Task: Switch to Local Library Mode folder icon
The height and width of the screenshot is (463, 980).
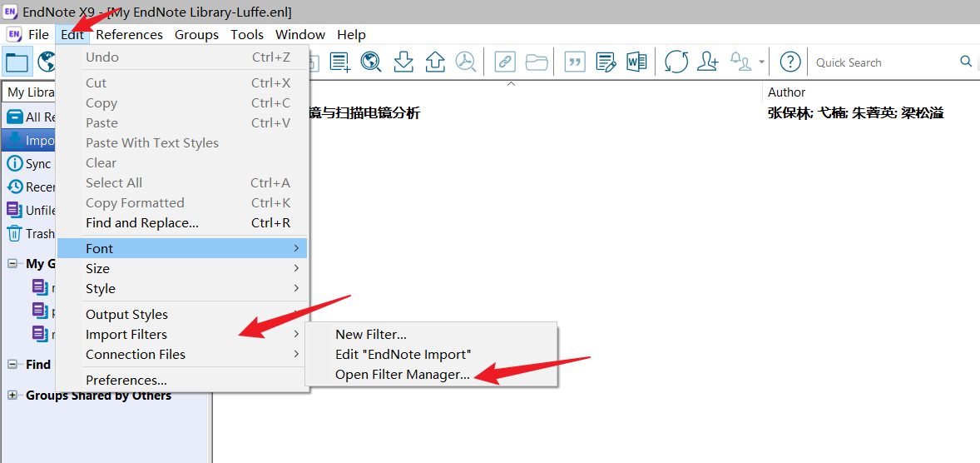Action: point(17,62)
